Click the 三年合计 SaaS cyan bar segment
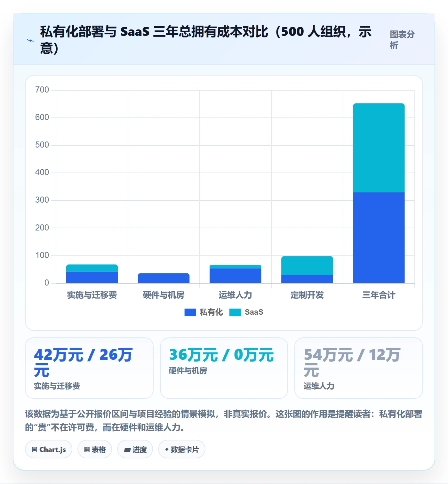 (379, 148)
